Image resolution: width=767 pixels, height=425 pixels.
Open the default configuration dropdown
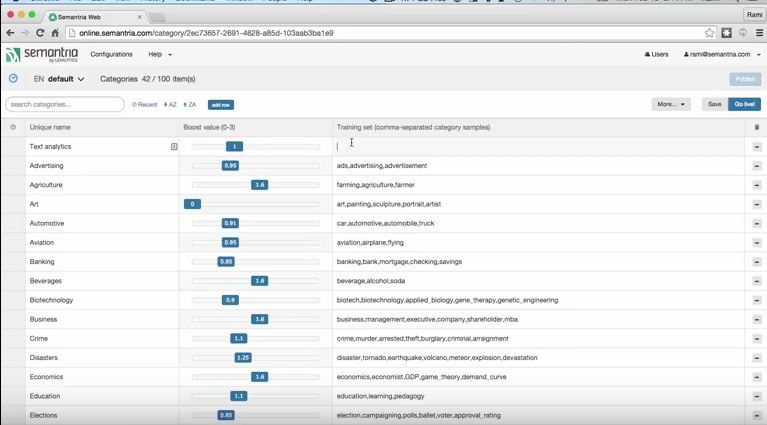pos(66,79)
